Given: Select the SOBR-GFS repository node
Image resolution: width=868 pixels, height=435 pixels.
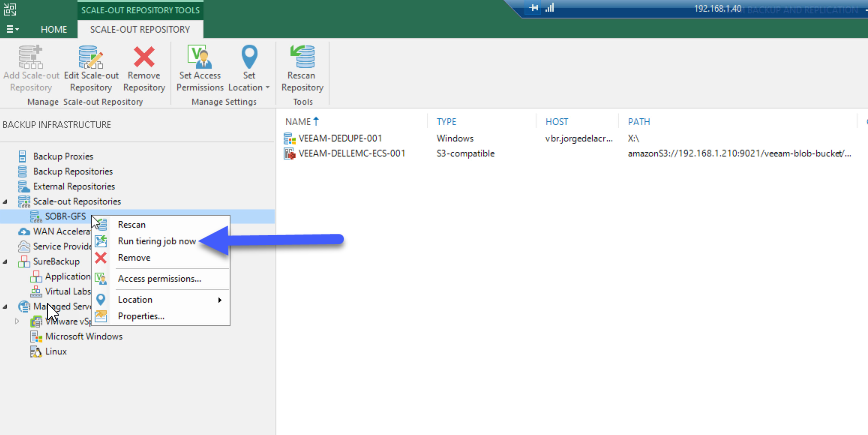Looking at the screenshot, I should click(65, 216).
